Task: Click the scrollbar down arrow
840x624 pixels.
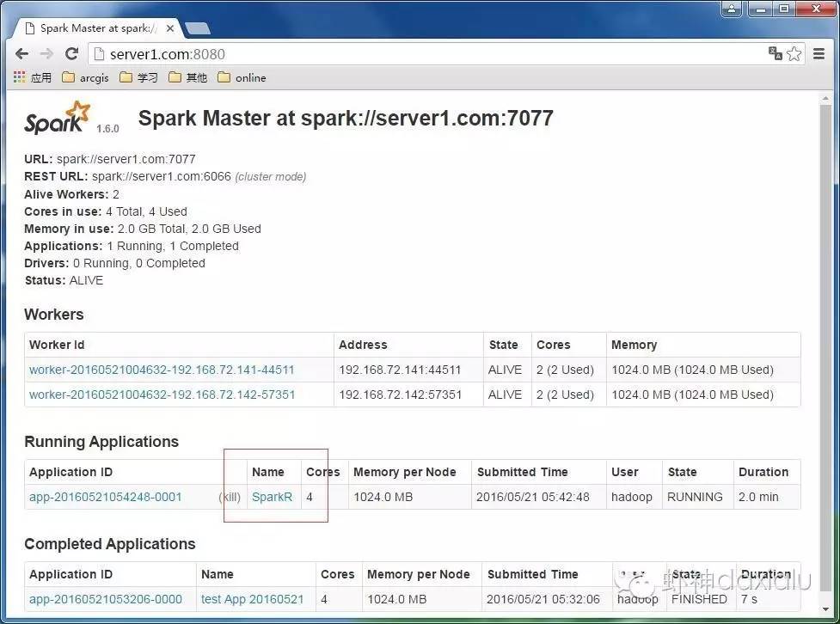Action: pyautogui.click(x=825, y=609)
